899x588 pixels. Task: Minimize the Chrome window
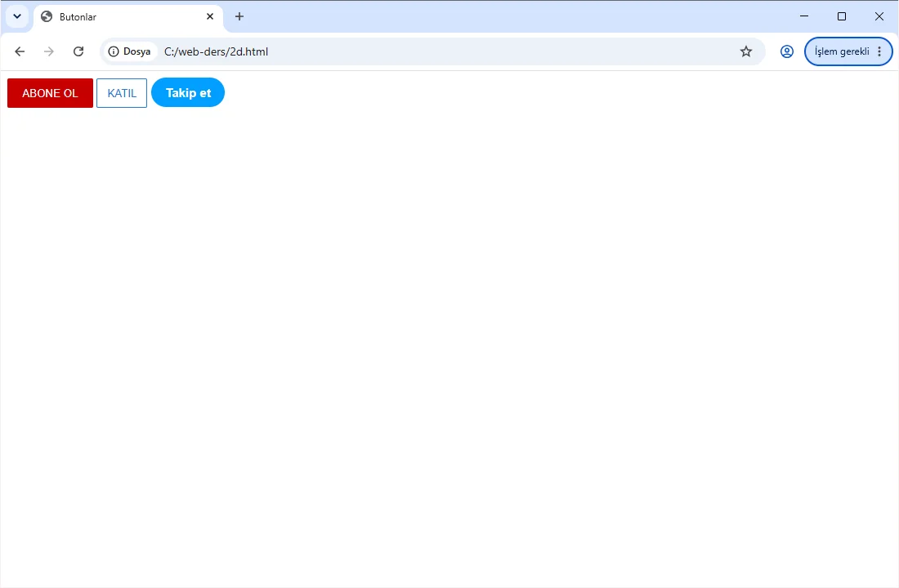pos(804,16)
